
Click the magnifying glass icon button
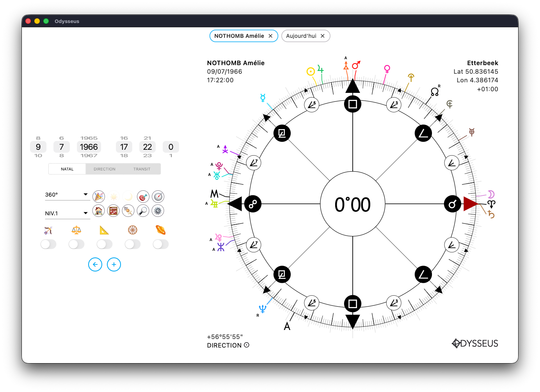click(x=143, y=211)
